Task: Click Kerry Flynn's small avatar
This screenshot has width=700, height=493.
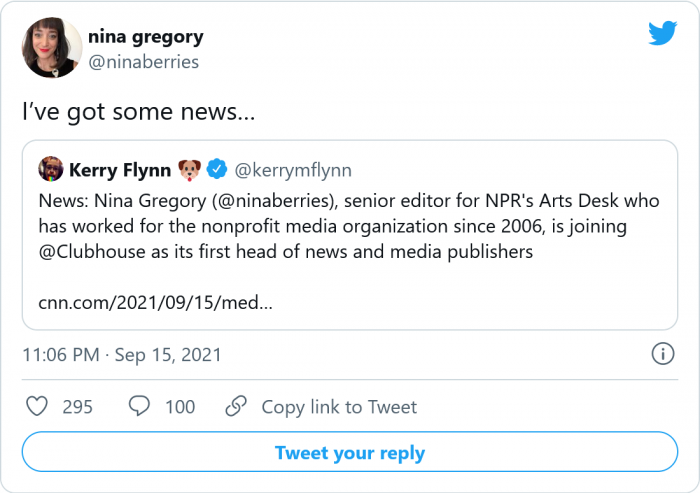Action: [50, 169]
